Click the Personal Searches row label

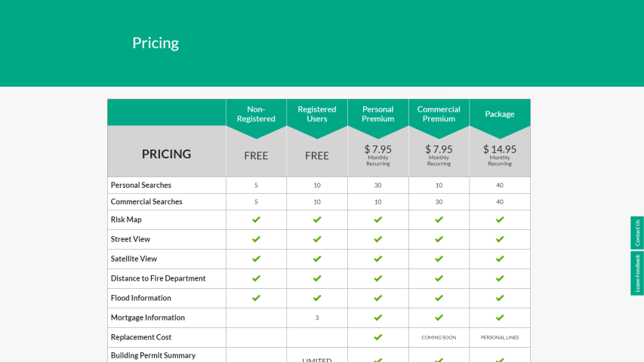click(x=141, y=185)
